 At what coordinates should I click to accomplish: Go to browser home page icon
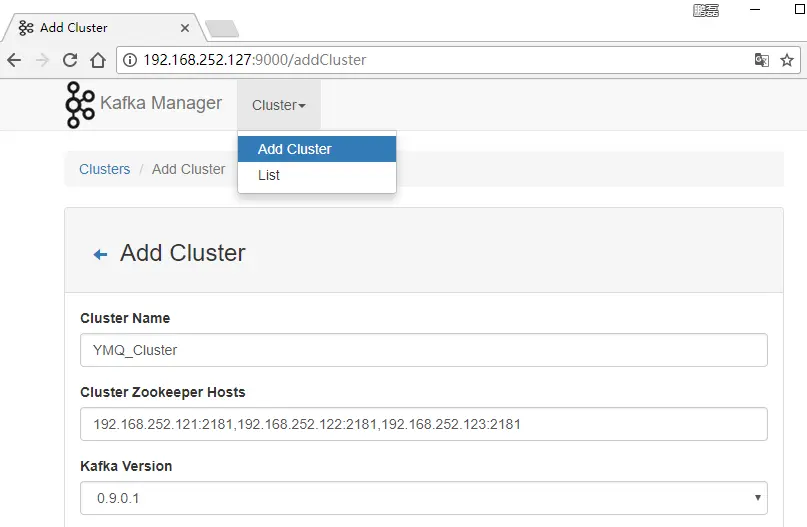coord(98,60)
